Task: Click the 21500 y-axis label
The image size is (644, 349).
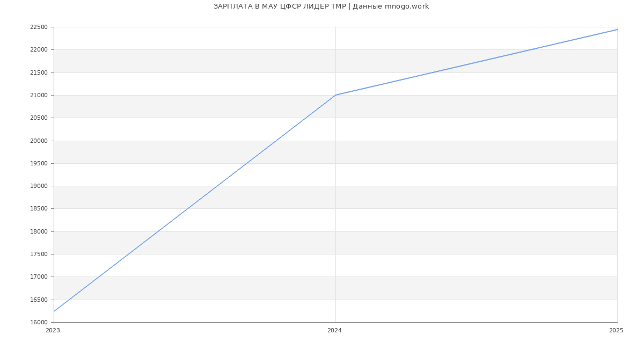Action: 39,73
